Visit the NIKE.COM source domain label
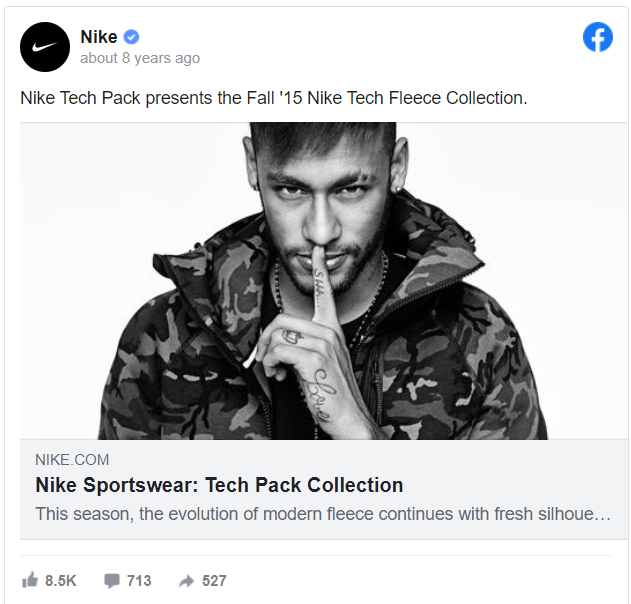Screen dimensions: 631x604 tap(72, 460)
